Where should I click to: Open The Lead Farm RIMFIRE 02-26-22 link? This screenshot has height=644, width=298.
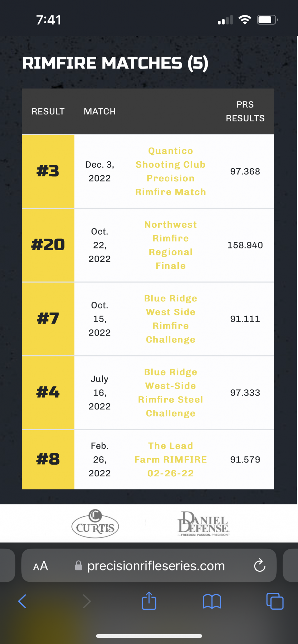pyautogui.click(x=171, y=459)
